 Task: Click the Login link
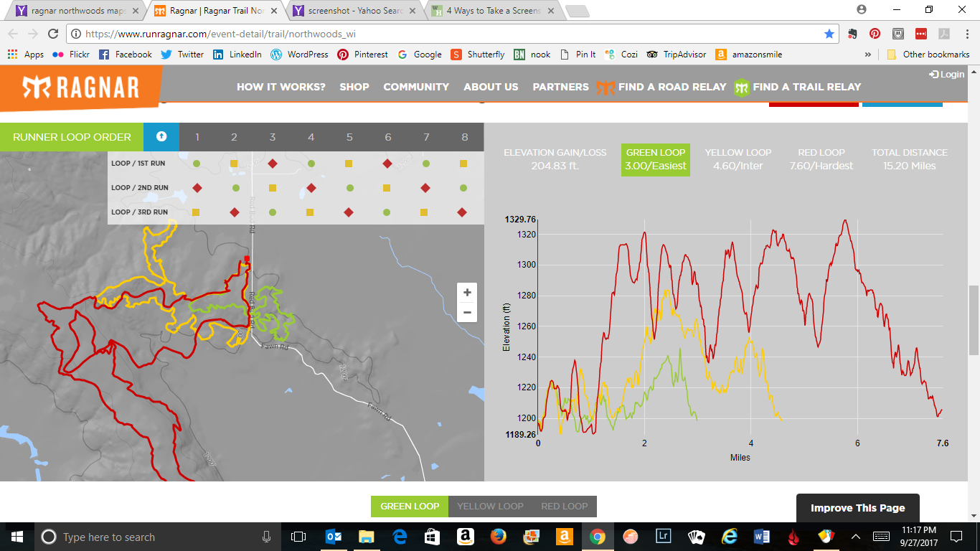(x=946, y=75)
